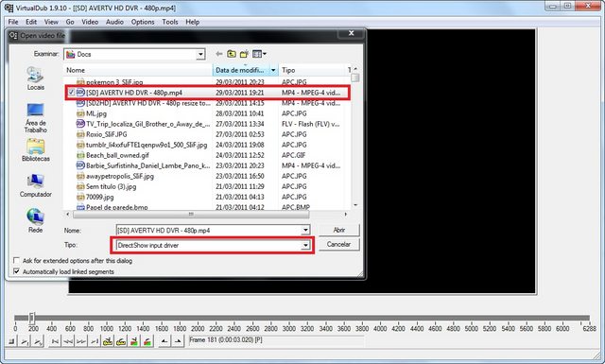This screenshot has width=605, height=364.
Task: Click the key frame previous icon
Action: 108,341
